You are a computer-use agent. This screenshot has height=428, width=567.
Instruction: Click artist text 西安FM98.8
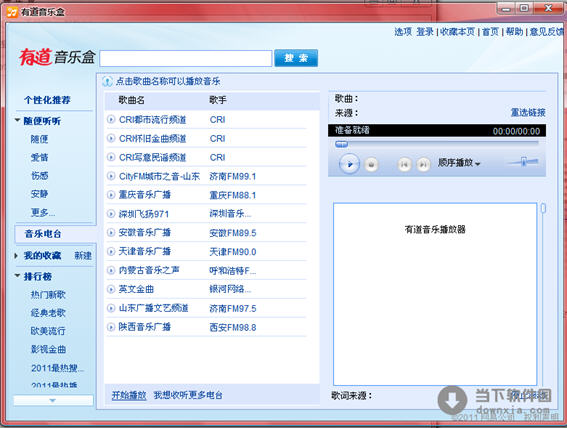(233, 327)
